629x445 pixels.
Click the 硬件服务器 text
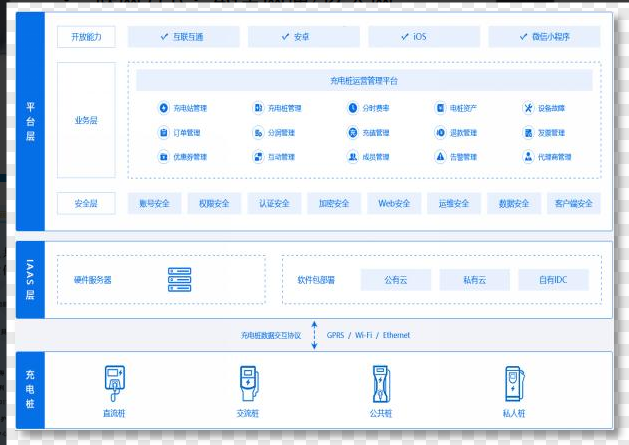[93, 280]
